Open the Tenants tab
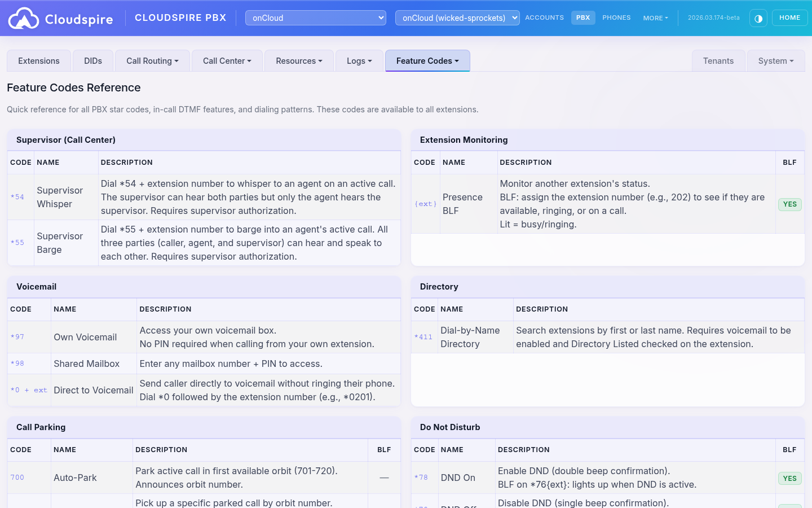 pos(718,60)
